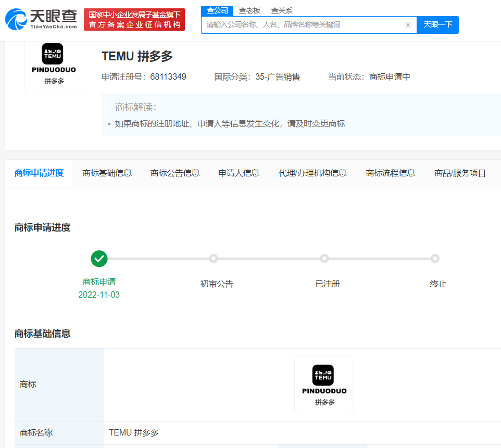Switch to the 查老板 search tab
Screen dimensions: 501x448
click(249, 10)
